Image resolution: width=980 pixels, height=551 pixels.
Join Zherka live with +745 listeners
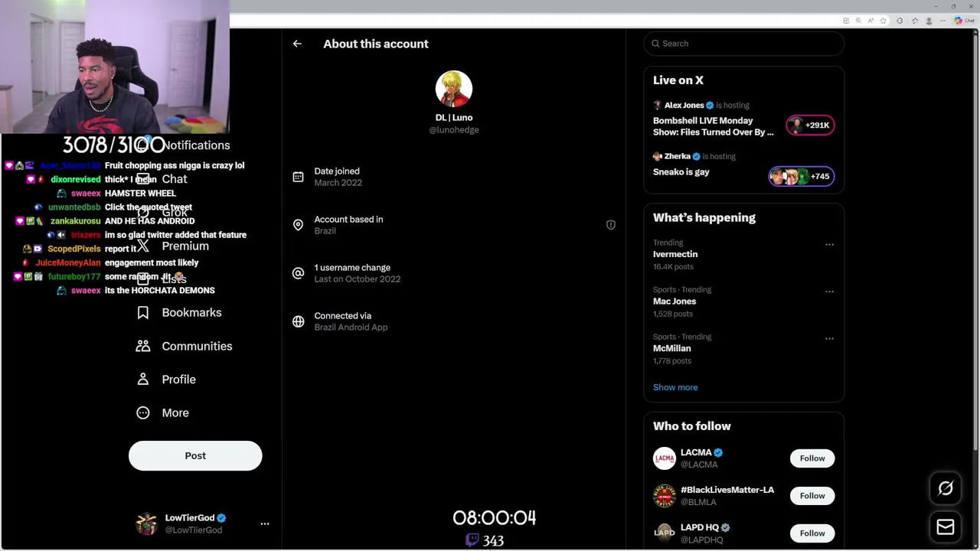coord(801,176)
